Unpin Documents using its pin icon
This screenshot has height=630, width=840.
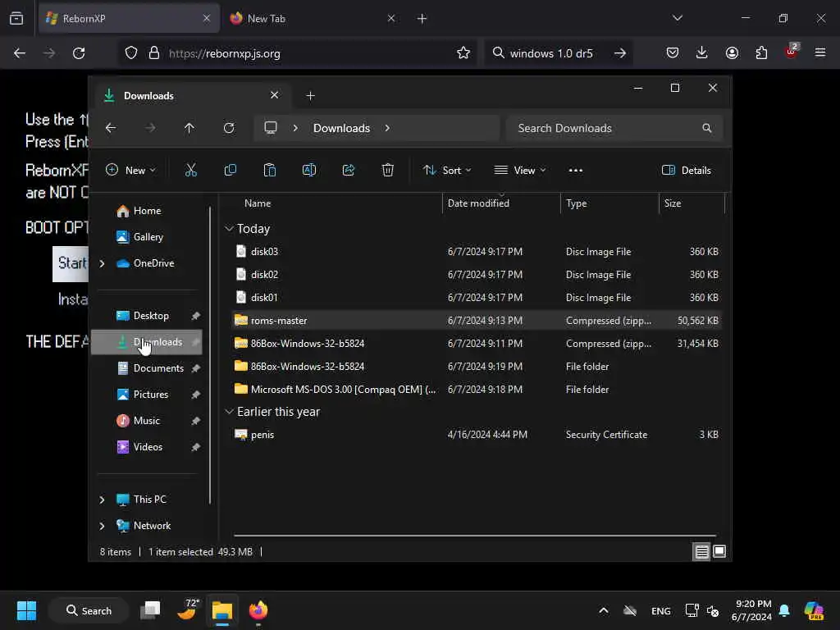pyautogui.click(x=195, y=368)
